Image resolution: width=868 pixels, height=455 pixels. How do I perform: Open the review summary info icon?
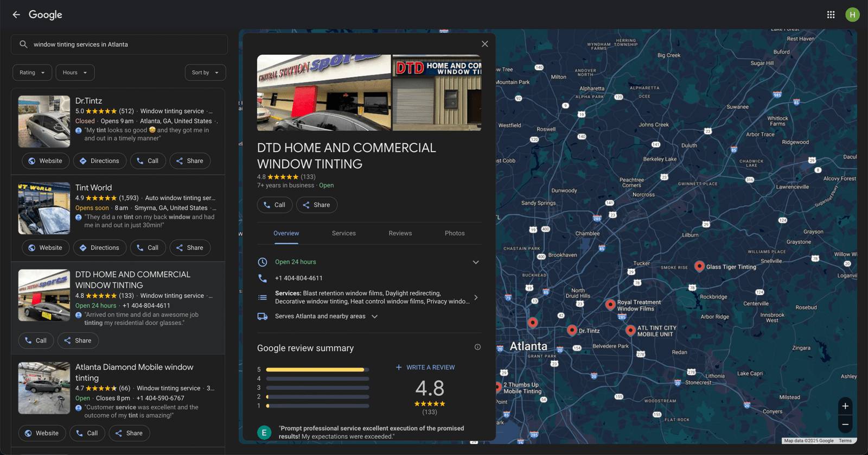pos(477,347)
